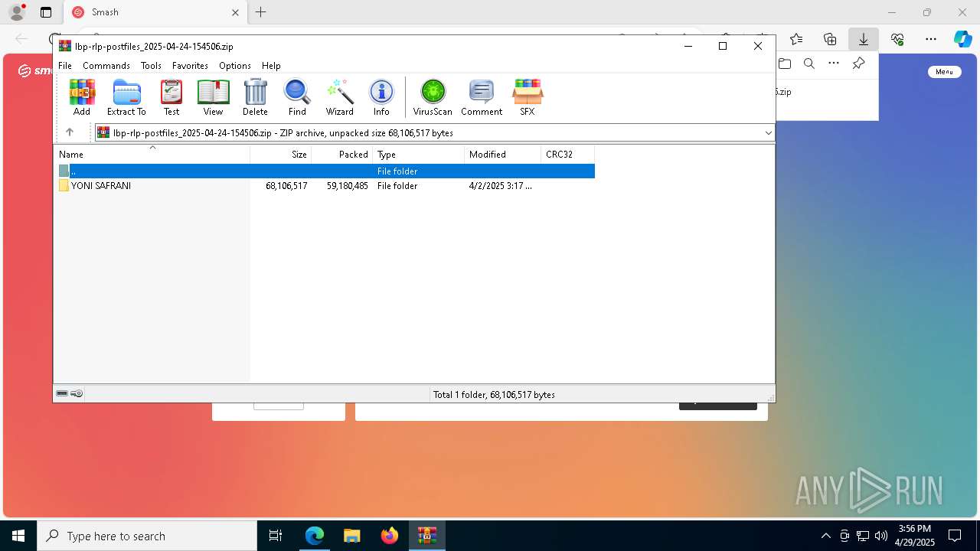Sort by the Size column header
The width and height of the screenshot is (980, 551).
click(x=281, y=154)
